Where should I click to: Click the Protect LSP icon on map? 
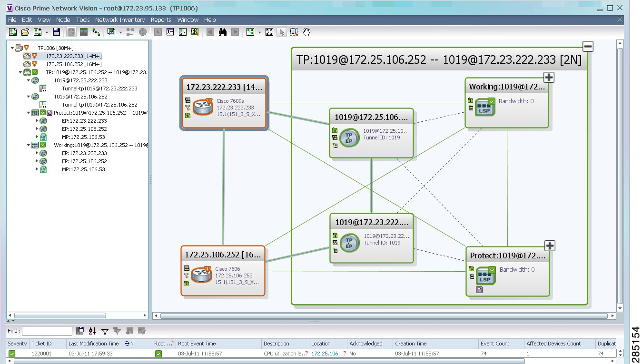click(486, 275)
